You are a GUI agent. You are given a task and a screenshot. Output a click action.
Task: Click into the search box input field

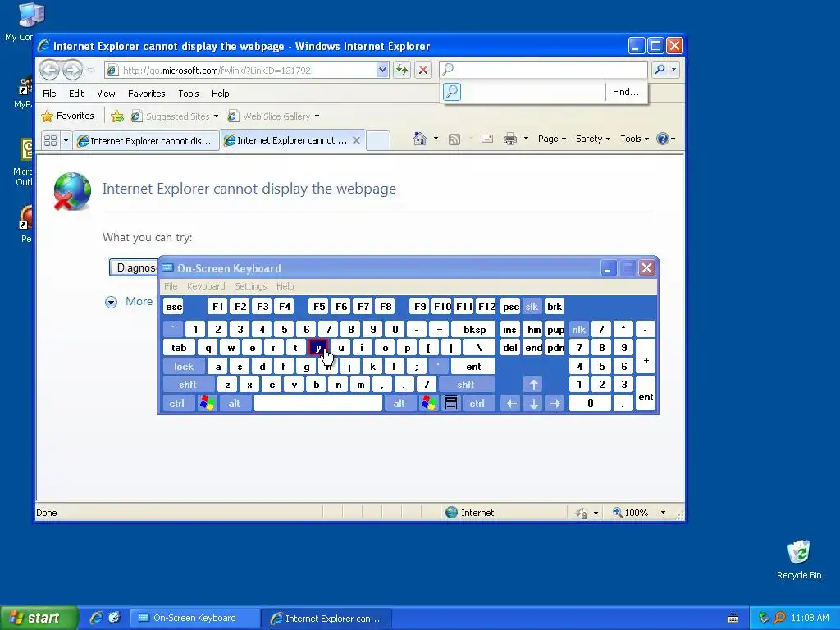543,69
